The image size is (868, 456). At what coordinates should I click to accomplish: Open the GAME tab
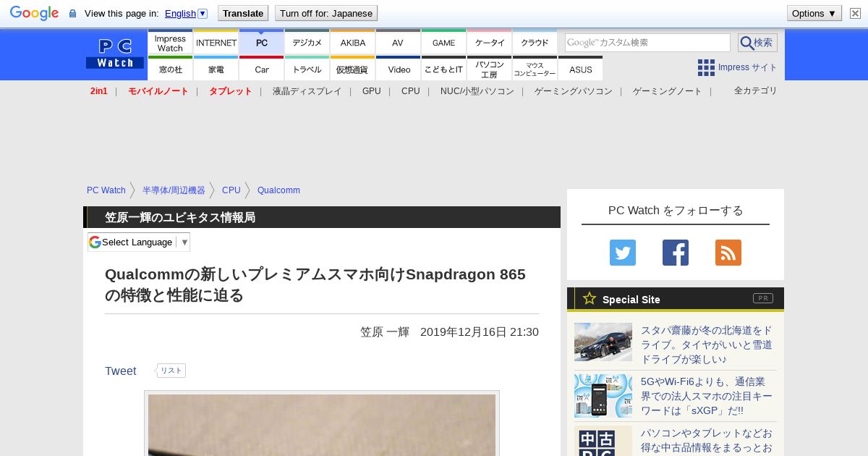443,42
